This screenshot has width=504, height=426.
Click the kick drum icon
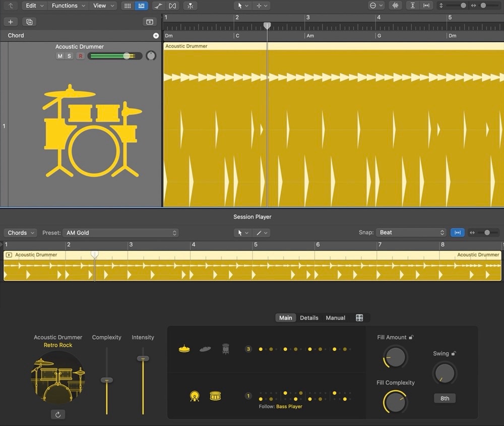[195, 396]
